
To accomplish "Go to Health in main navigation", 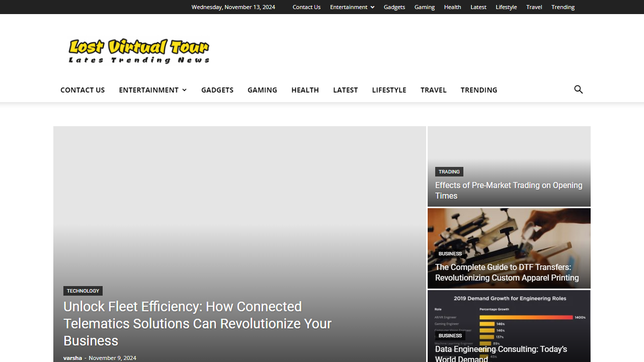I will [x=305, y=90].
